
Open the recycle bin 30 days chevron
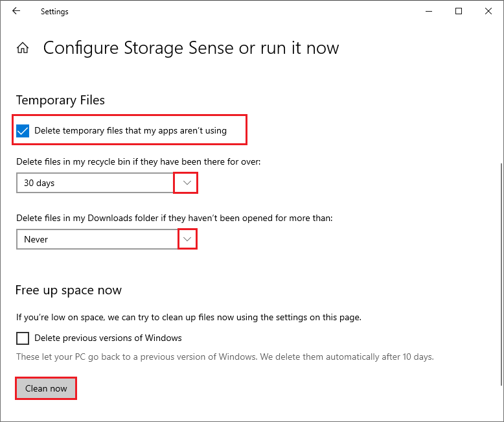(187, 183)
